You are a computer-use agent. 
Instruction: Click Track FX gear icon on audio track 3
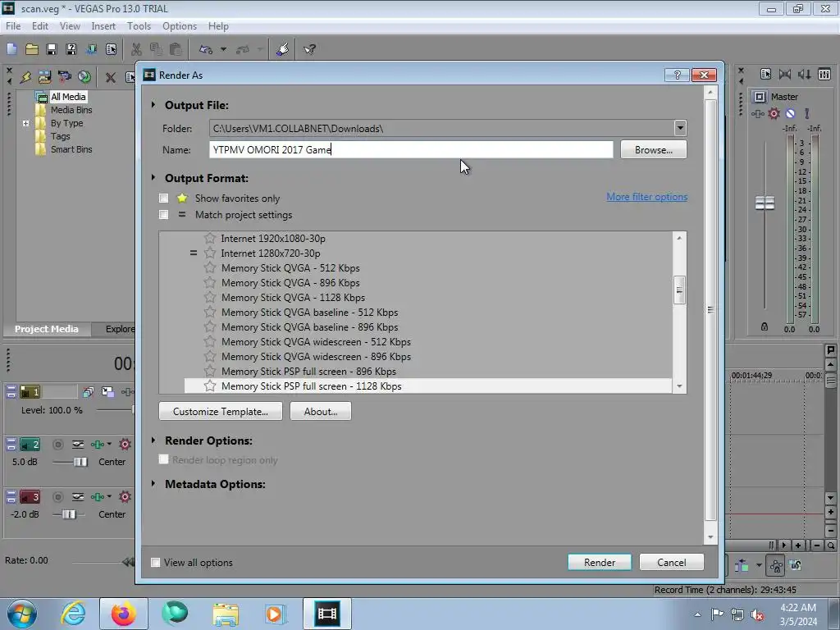pos(125,496)
